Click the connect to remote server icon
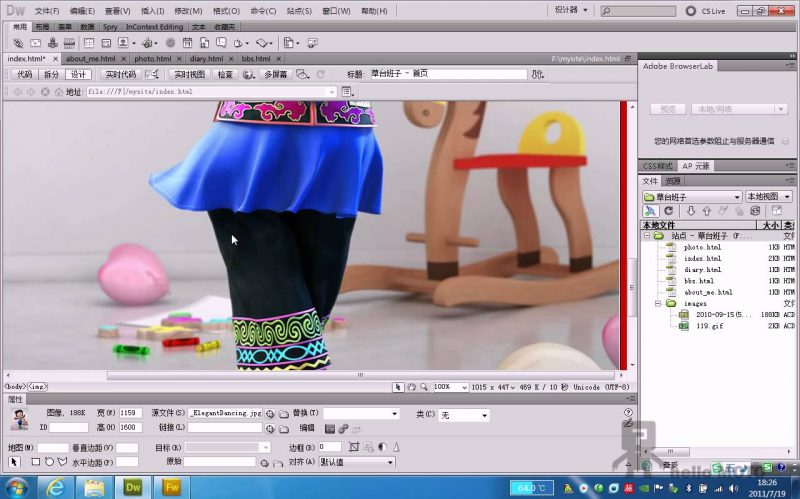The height and width of the screenshot is (499, 800). (650, 211)
